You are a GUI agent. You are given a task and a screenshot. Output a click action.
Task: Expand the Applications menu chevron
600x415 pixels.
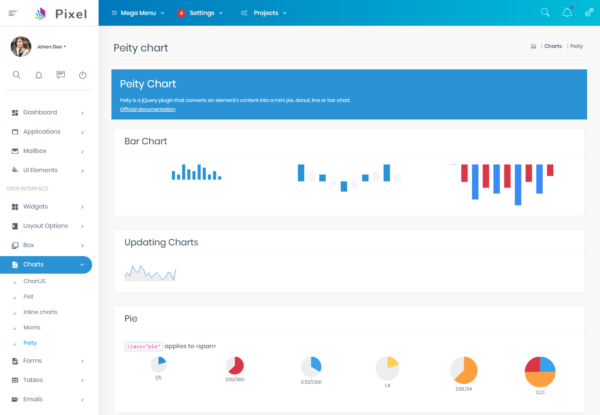tap(82, 132)
